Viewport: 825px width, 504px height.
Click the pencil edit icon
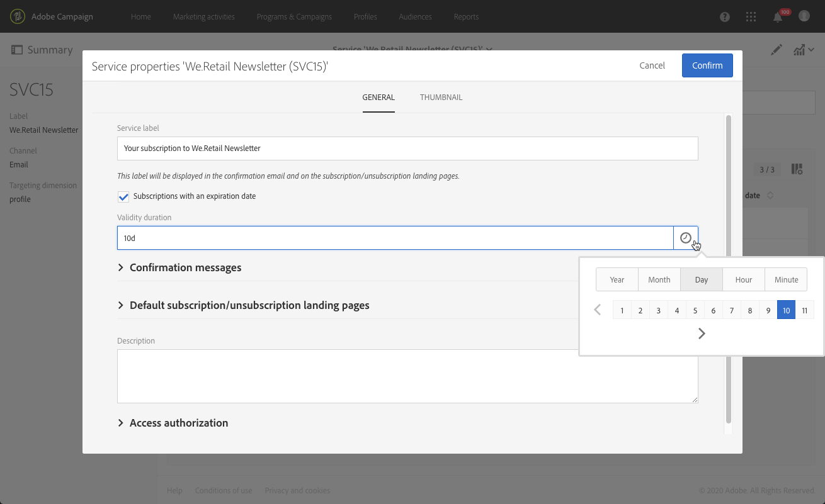coord(777,50)
